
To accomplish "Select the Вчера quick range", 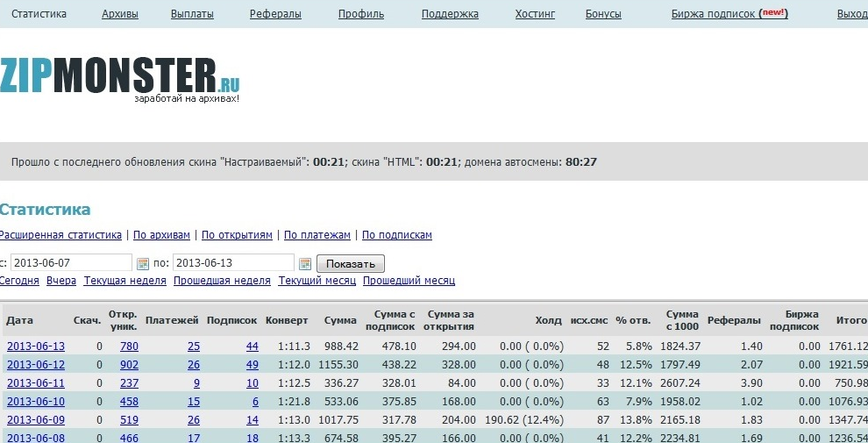I will [61, 280].
